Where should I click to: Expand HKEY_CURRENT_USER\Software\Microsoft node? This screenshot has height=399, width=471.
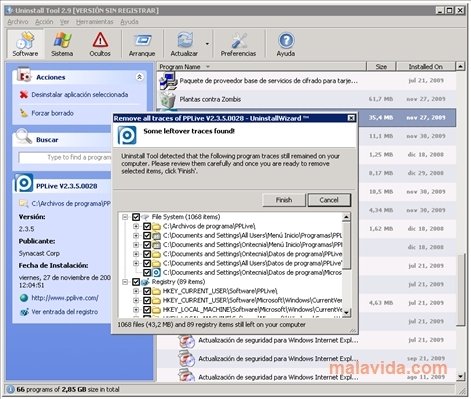pos(136,300)
